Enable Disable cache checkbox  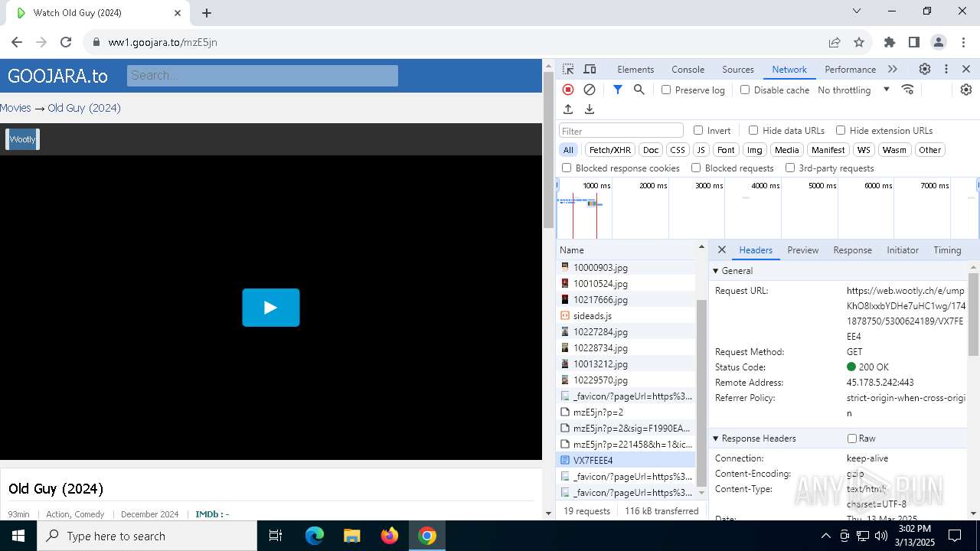(x=745, y=90)
